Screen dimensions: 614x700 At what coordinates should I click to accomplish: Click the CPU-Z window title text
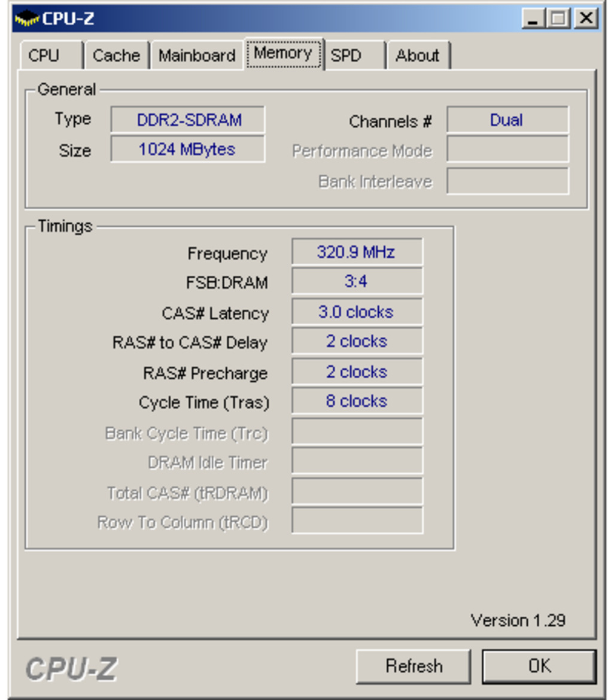[68, 19]
